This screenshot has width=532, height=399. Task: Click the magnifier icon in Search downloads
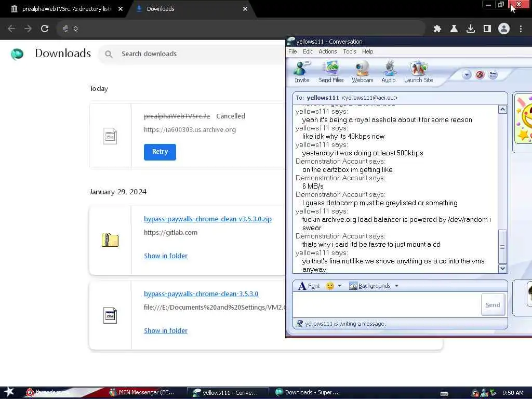coord(109,54)
